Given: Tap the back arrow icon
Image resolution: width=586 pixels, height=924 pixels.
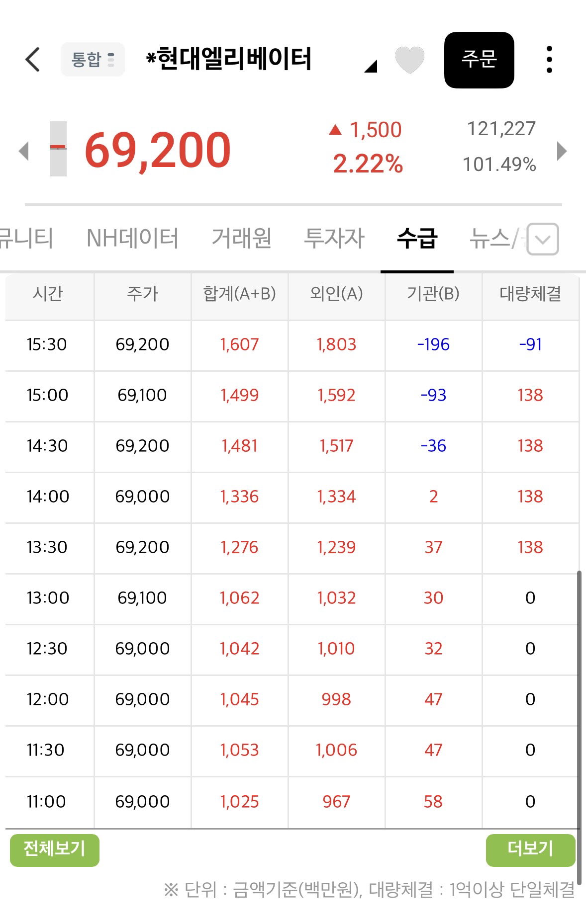Looking at the screenshot, I should pyautogui.click(x=32, y=60).
